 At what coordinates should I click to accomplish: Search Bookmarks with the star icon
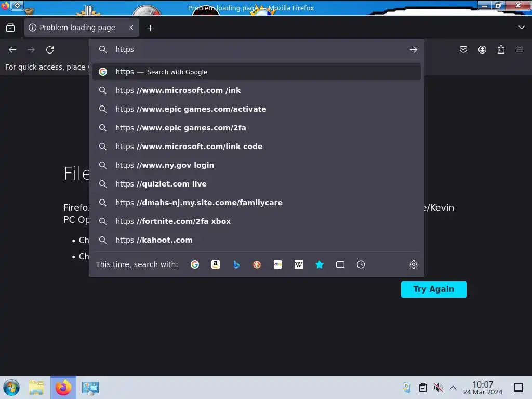(320, 264)
